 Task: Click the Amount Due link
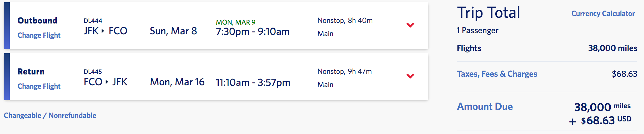485,107
